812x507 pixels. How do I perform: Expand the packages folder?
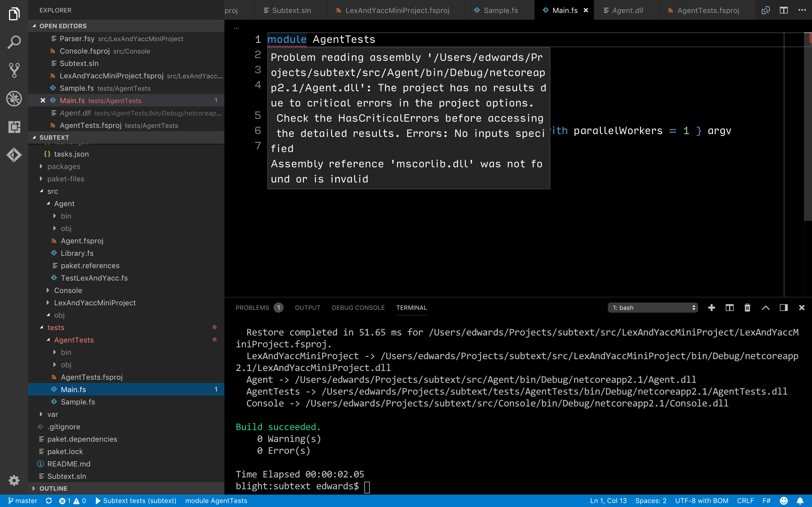point(64,166)
